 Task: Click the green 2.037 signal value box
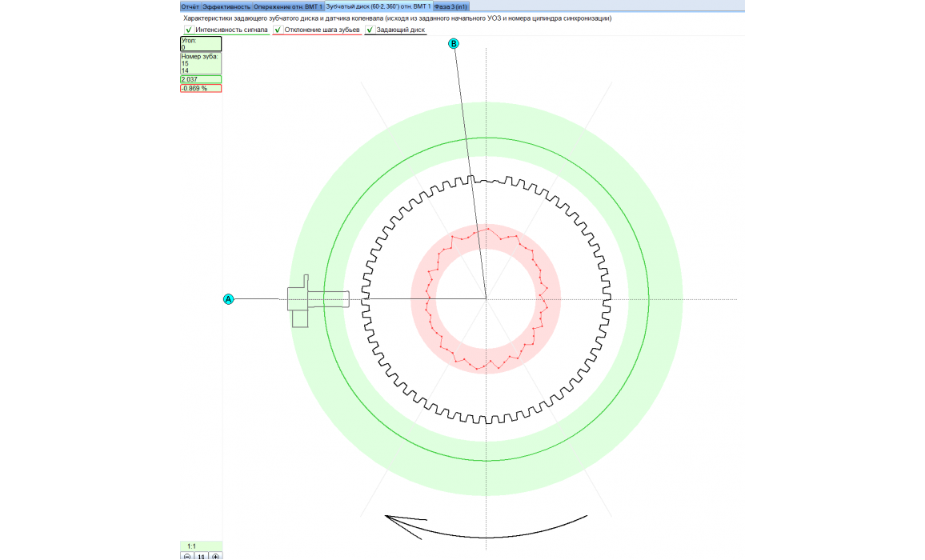click(x=200, y=79)
